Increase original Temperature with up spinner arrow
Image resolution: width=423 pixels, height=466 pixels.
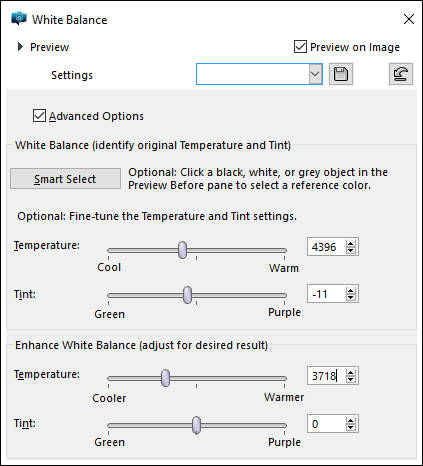350,244
